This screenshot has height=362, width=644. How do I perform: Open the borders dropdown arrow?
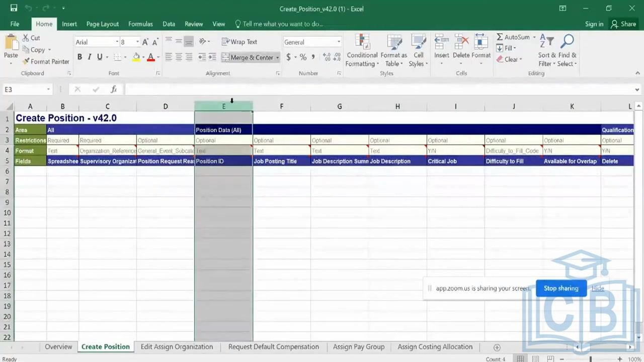click(124, 57)
